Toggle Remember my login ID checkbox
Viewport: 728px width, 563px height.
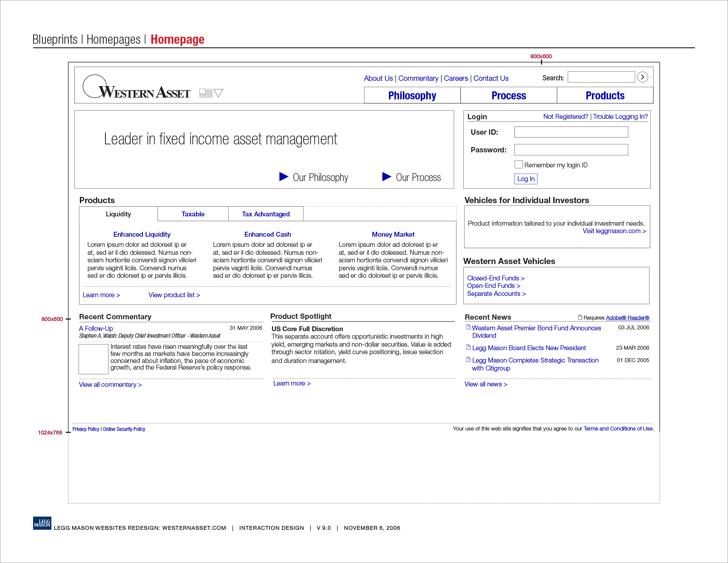point(519,164)
